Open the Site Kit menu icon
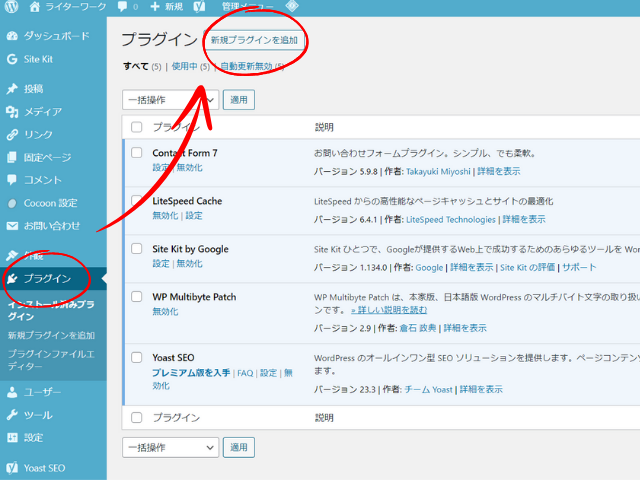 tap(11, 59)
